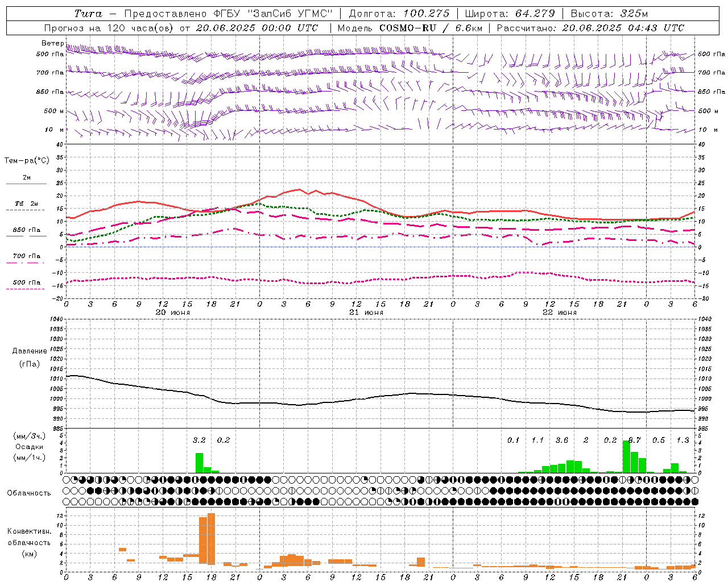Click the 'Td 2м' dew point legend entry
The image size is (728, 582).
pos(27,203)
